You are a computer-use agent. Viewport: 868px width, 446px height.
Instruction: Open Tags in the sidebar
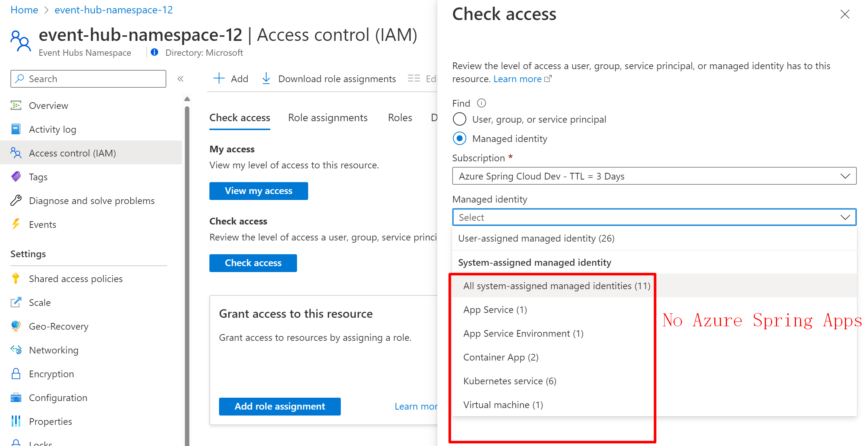[x=91, y=177]
